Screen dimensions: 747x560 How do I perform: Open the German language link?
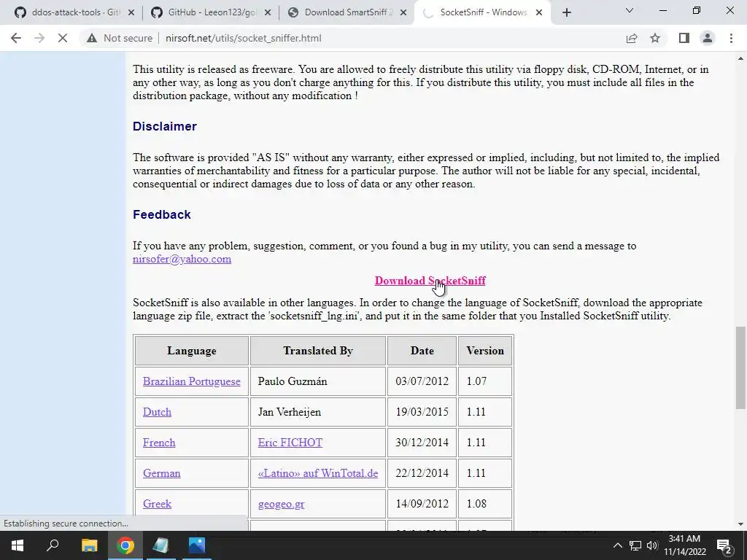[162, 472]
